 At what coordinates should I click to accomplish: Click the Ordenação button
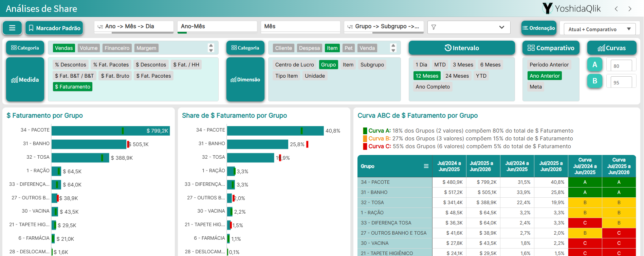(539, 28)
